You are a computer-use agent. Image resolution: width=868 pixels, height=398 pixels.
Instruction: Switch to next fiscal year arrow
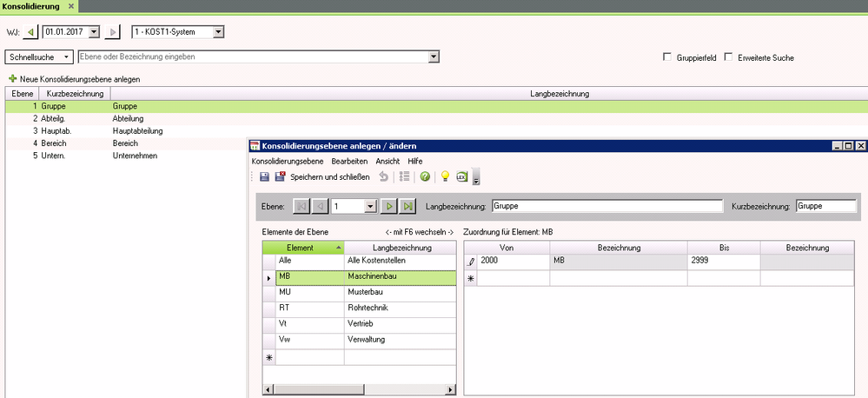click(112, 32)
